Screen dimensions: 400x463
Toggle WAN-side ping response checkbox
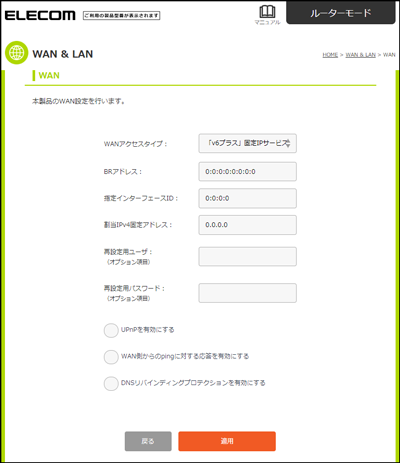tap(111, 357)
